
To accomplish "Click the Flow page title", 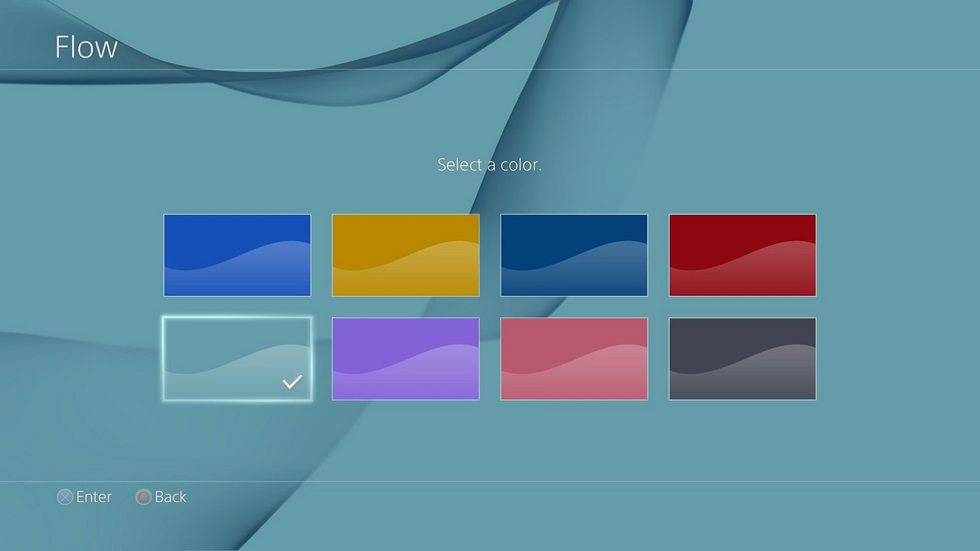I will coord(86,47).
